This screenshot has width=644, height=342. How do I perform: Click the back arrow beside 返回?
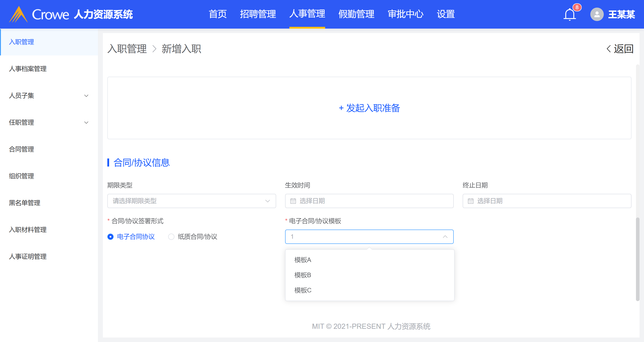[609, 49]
